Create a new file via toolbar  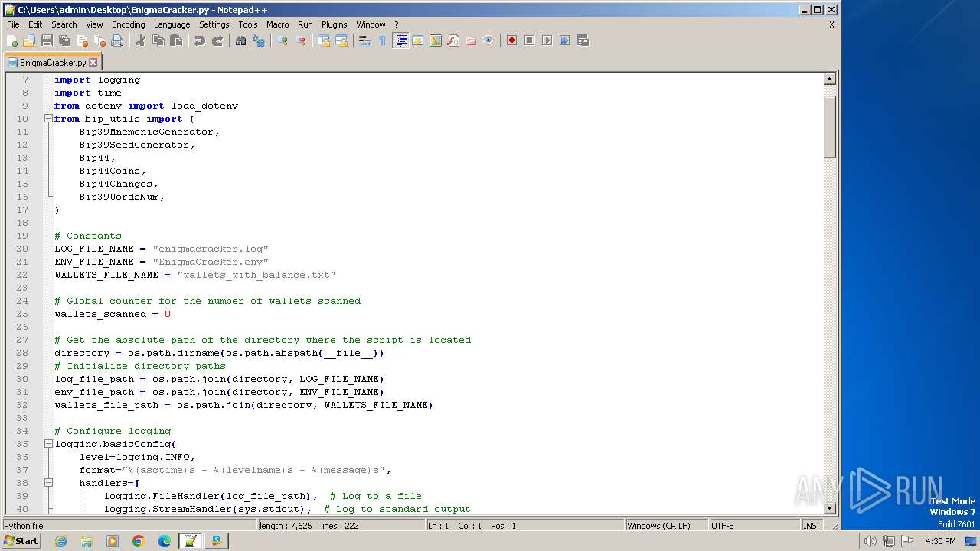[12, 41]
